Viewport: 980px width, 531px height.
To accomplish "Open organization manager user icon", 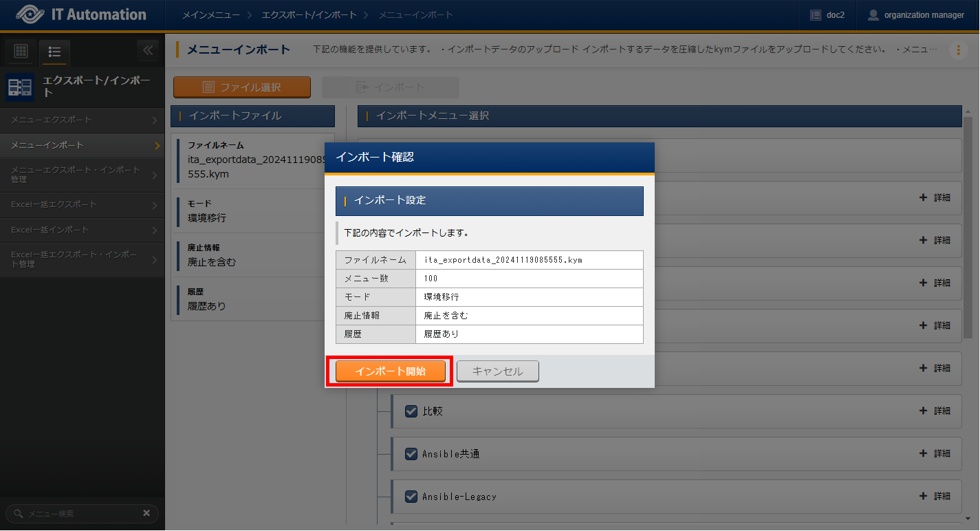I will coord(873,15).
